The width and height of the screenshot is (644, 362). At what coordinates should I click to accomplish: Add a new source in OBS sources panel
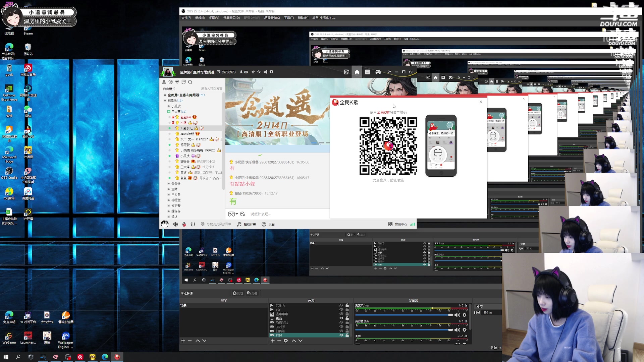[273, 341]
